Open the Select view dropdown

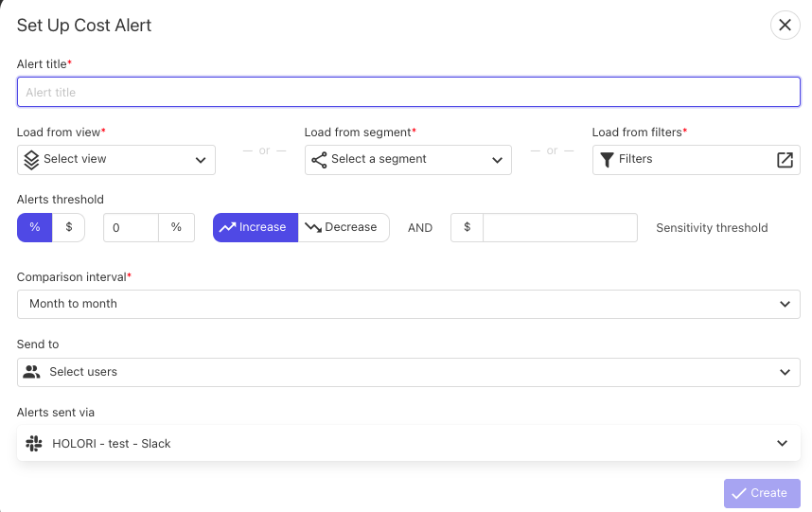(x=116, y=159)
